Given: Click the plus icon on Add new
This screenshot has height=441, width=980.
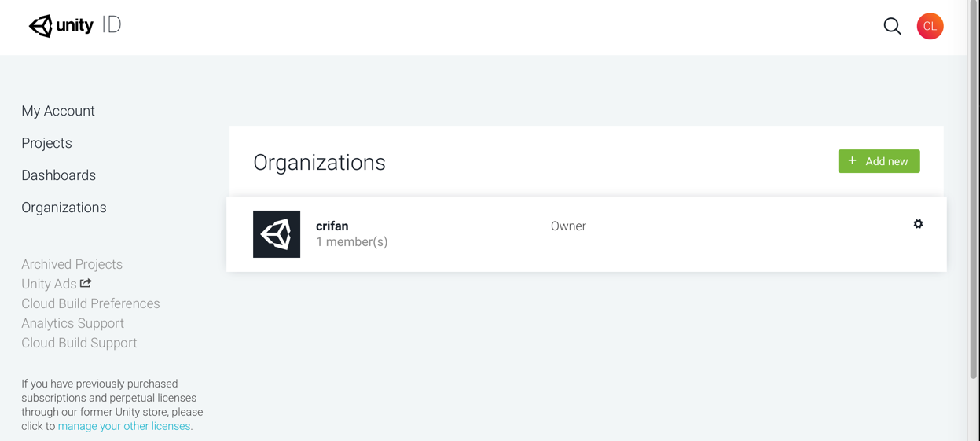Looking at the screenshot, I should [x=853, y=161].
